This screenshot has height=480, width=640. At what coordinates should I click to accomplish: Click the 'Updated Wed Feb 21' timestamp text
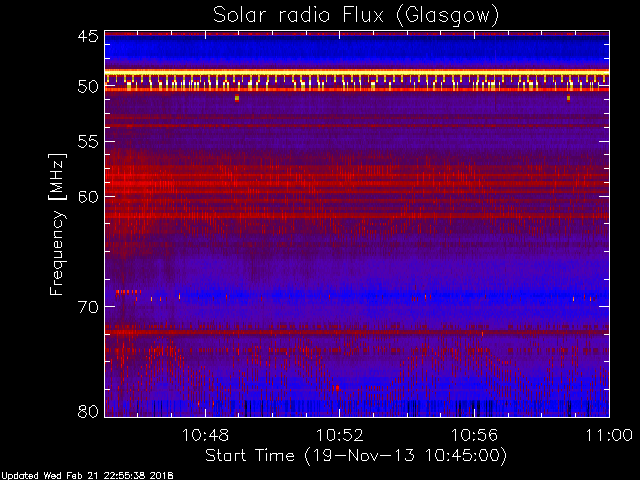tap(87, 476)
